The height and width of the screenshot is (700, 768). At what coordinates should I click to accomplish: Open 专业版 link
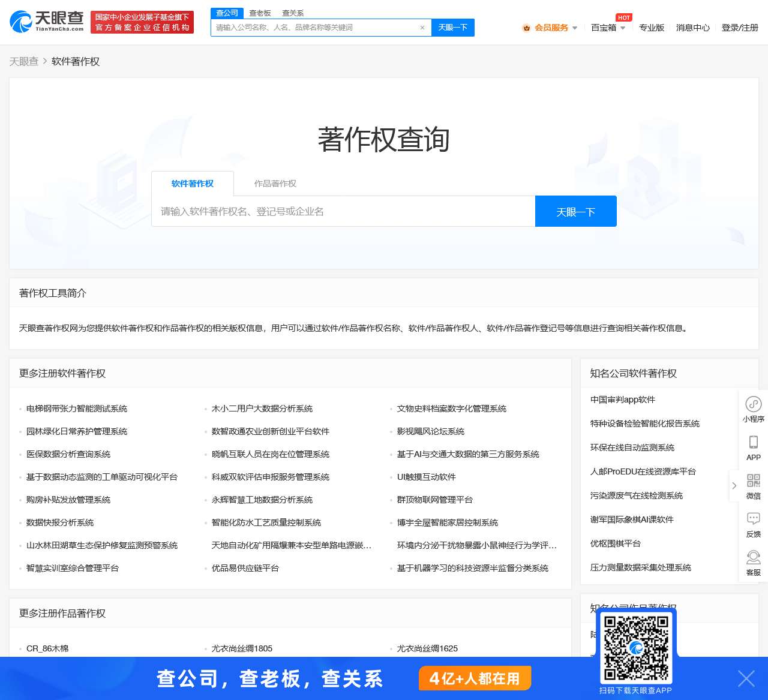coord(652,28)
